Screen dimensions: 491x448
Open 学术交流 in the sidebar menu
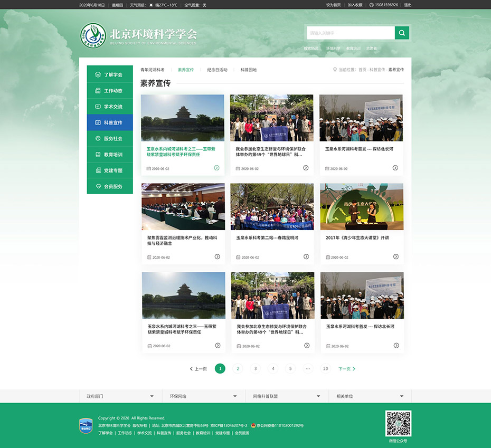point(110,107)
